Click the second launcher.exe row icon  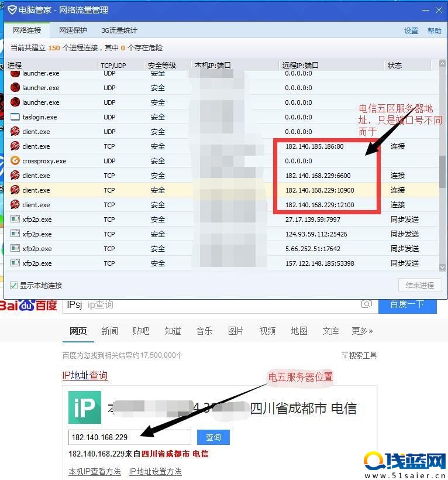(x=15, y=88)
